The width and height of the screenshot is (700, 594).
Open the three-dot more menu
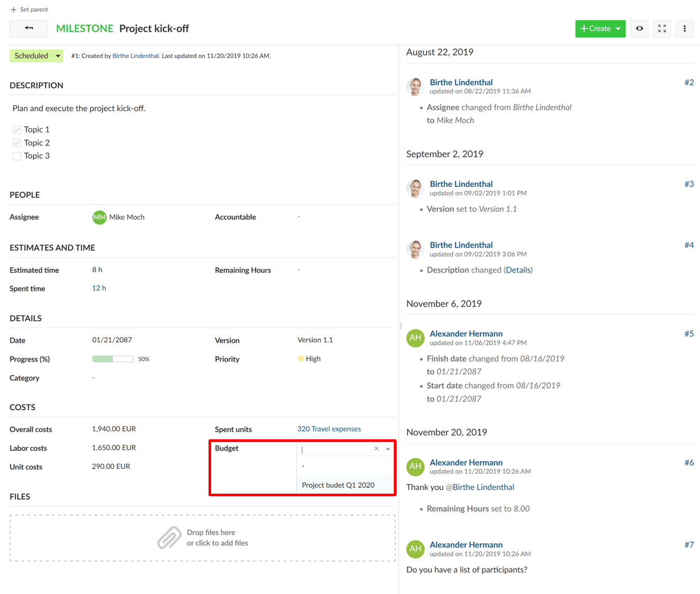(x=685, y=29)
